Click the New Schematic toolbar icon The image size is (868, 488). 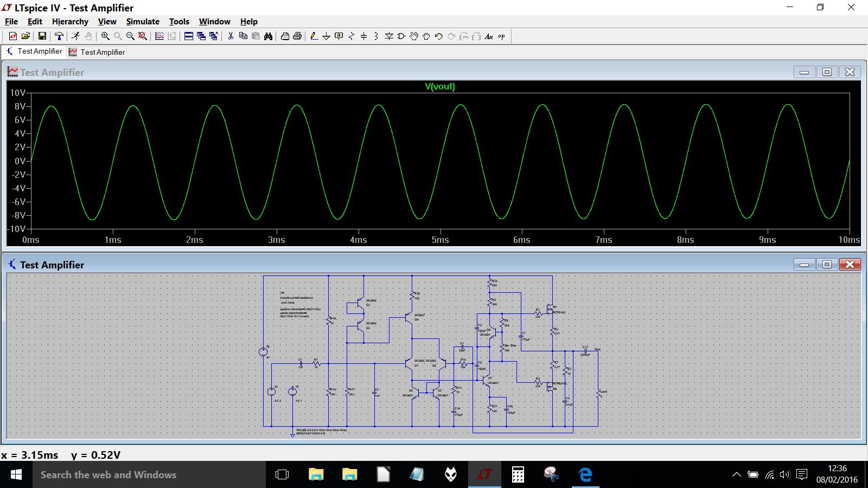click(x=12, y=36)
